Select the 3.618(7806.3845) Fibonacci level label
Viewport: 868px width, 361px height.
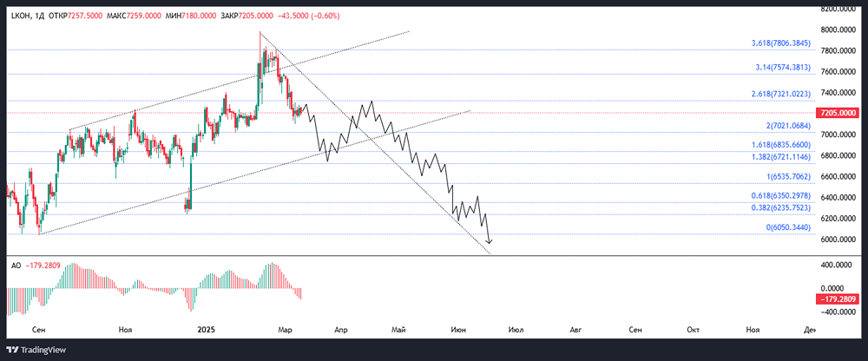click(x=781, y=43)
